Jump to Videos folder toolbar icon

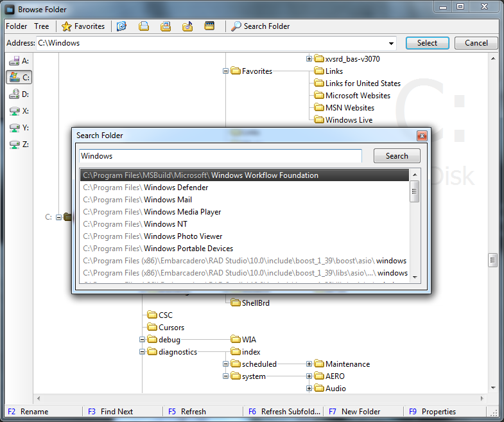point(209,26)
